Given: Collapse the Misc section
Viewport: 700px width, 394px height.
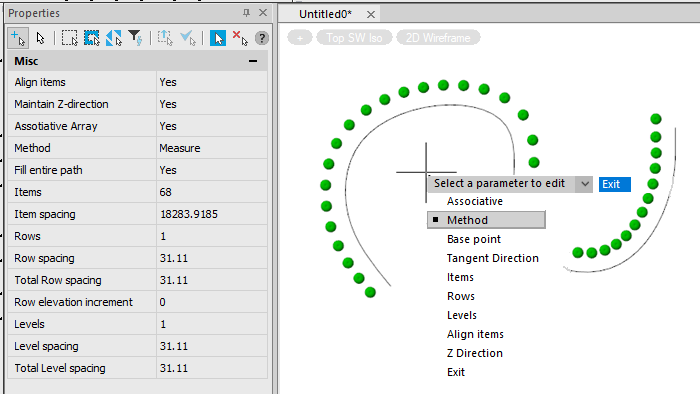Looking at the screenshot, I should [253, 61].
